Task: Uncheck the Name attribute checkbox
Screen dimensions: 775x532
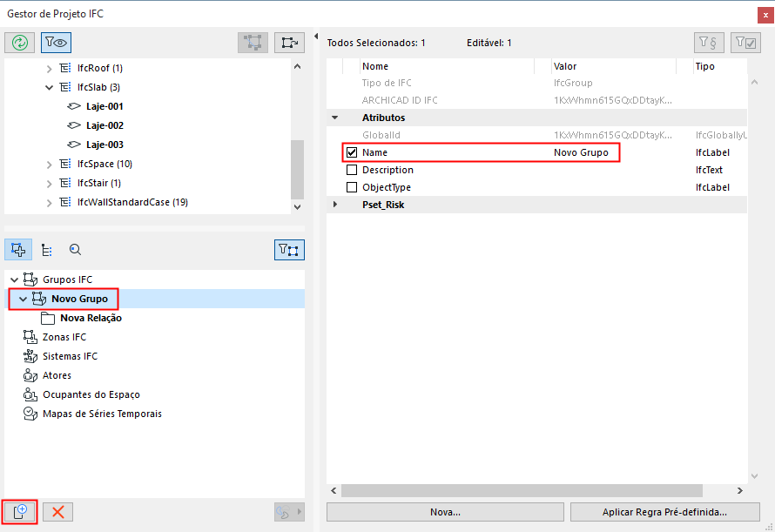Action: [352, 152]
